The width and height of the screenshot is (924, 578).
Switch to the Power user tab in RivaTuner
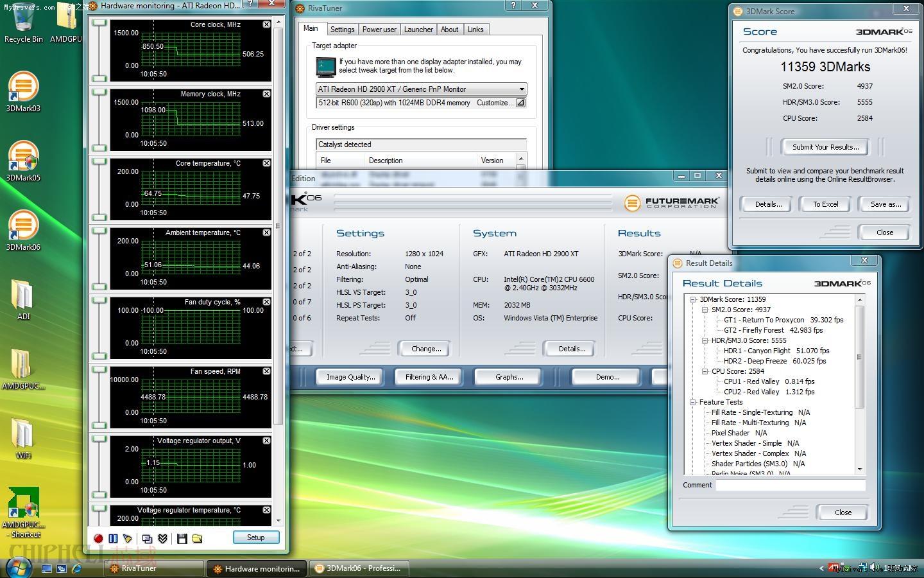coord(379,30)
